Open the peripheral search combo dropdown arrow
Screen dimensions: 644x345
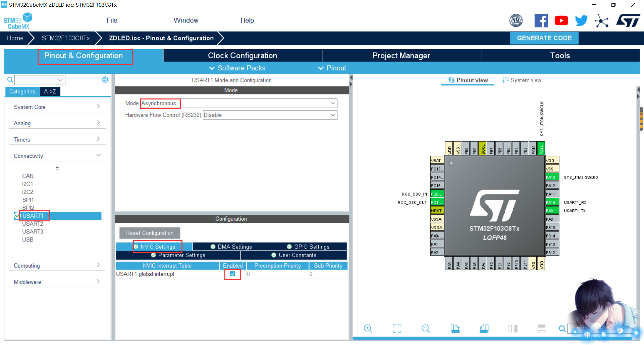coord(60,80)
